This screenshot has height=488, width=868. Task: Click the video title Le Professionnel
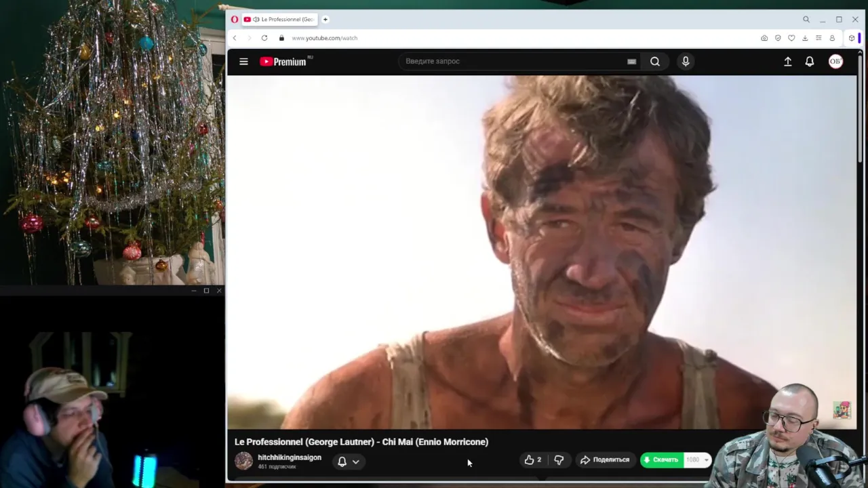tap(361, 442)
